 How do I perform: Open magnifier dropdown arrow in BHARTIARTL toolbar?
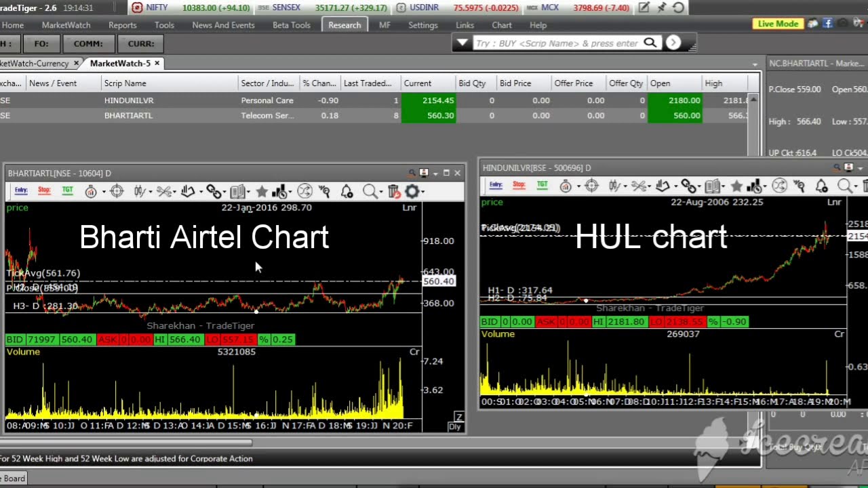click(x=381, y=192)
